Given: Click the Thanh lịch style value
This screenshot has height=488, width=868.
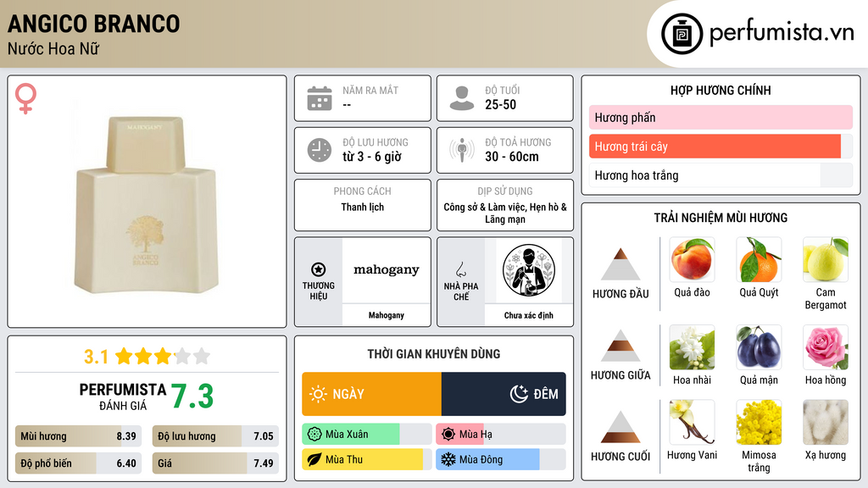Looking at the screenshot, I should pyautogui.click(x=363, y=207).
